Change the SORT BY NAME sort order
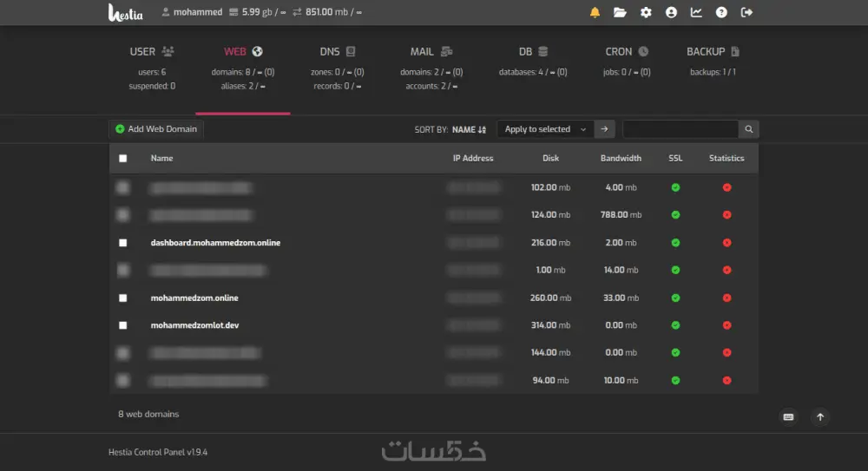This screenshot has width=868, height=471. point(469,129)
